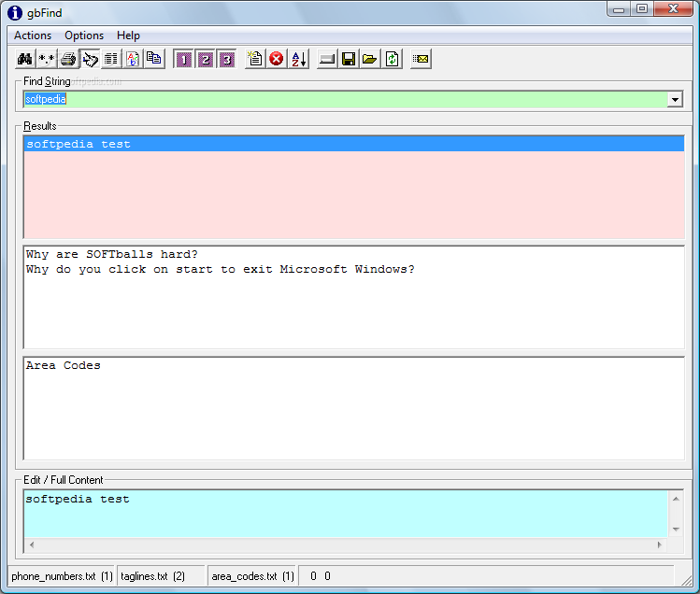The height and width of the screenshot is (594, 700).
Task: Toggle results list 2 button
Action: (x=206, y=59)
